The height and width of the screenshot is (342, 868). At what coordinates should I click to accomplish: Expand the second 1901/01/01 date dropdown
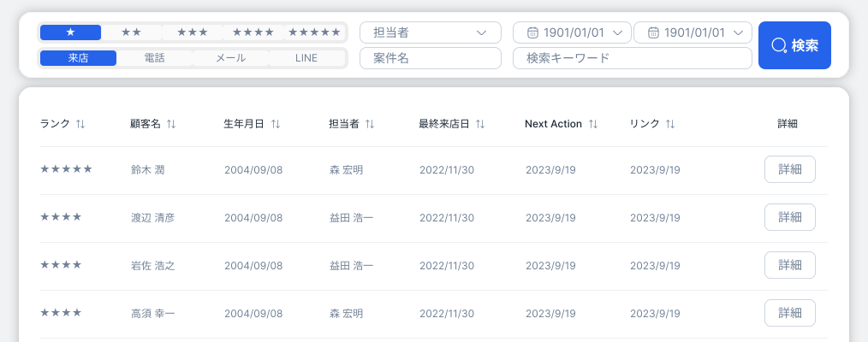point(738,32)
